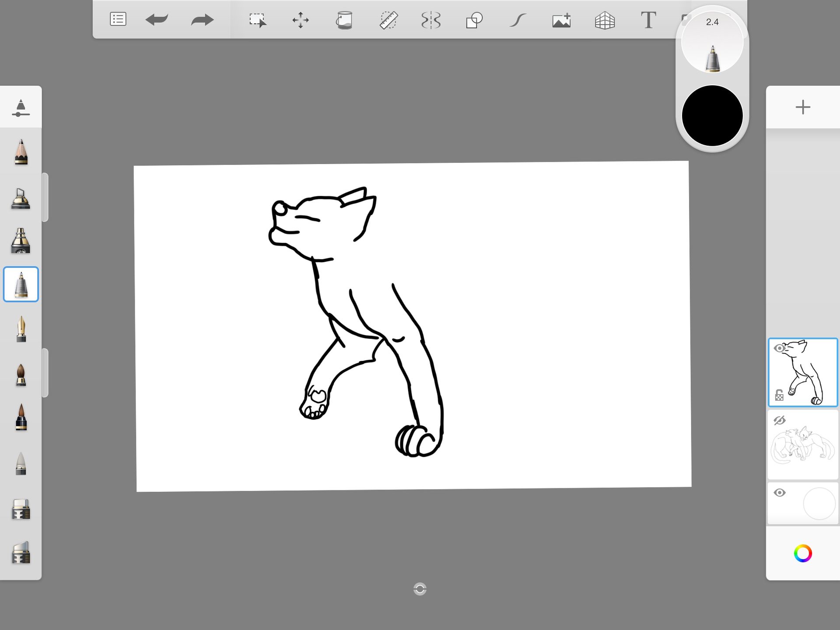
Task: Select the white background layer
Action: pos(803,504)
